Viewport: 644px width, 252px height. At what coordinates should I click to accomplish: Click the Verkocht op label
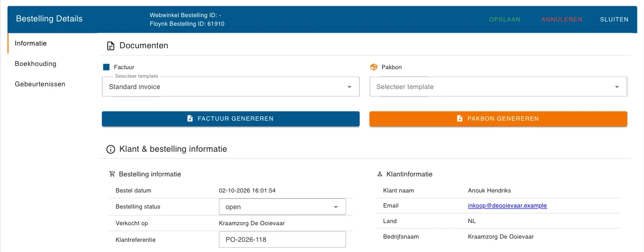pos(131,223)
